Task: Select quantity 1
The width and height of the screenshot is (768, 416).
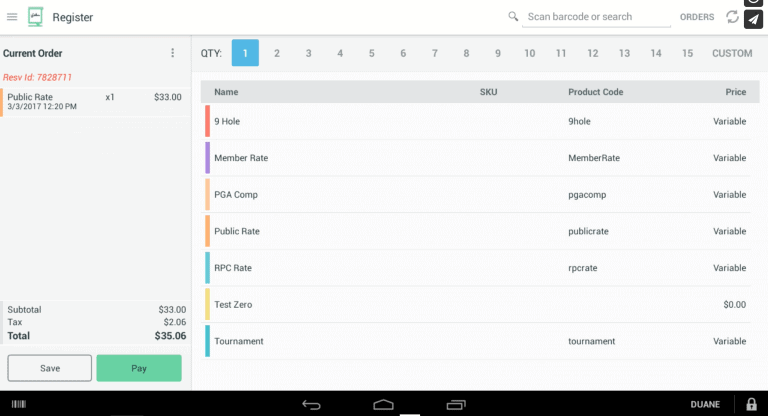Action: (245, 53)
